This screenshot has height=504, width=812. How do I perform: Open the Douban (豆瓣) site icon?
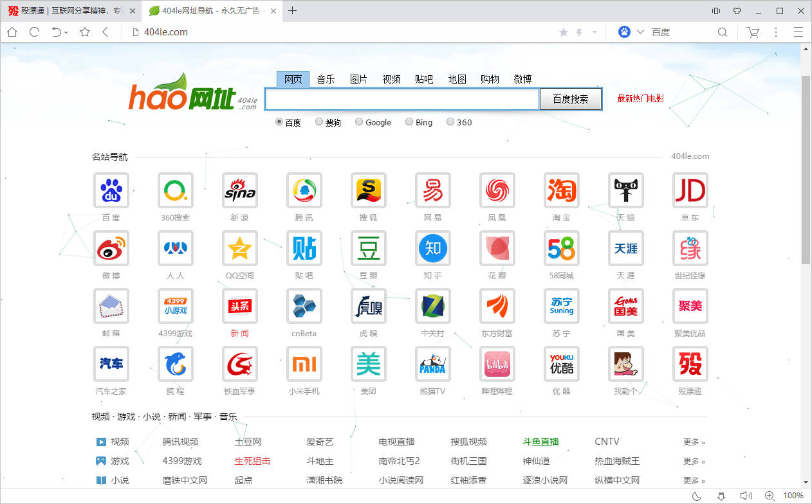pos(369,248)
